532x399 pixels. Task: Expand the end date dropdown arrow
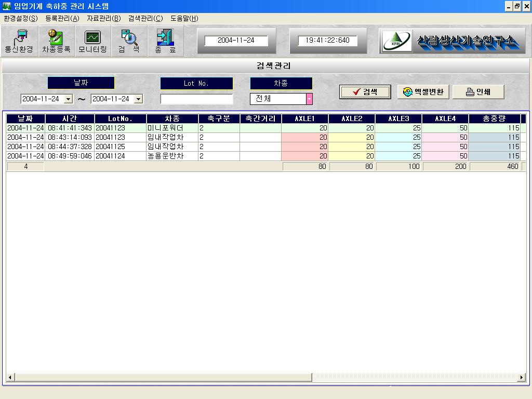tap(138, 99)
